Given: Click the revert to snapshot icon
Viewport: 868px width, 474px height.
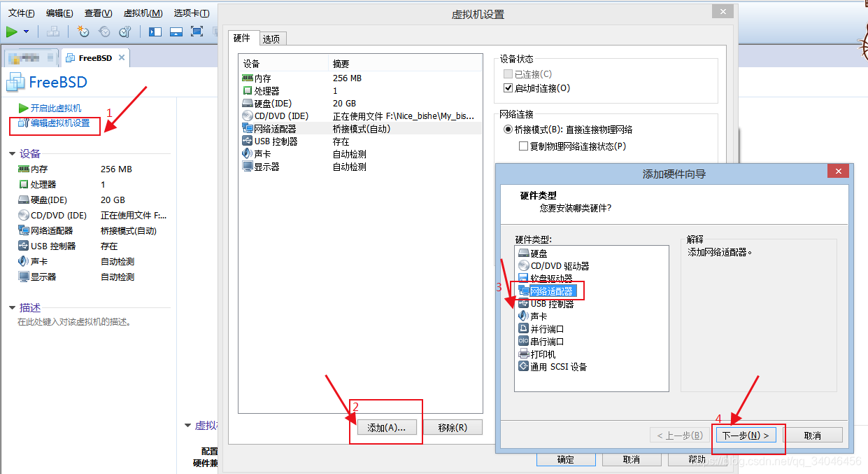Looking at the screenshot, I should pyautogui.click(x=104, y=32).
